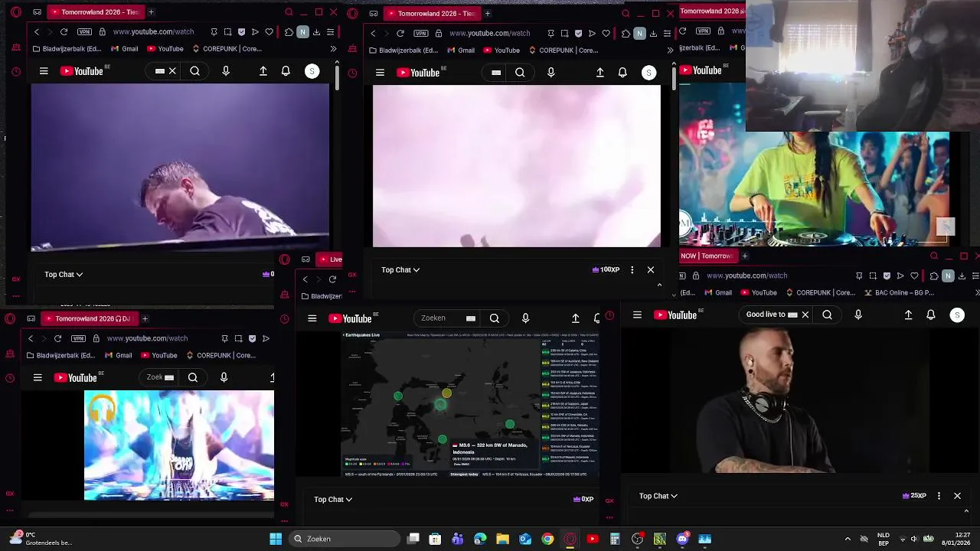The height and width of the screenshot is (551, 980).
Task: Open new tab beside 'NOW | Tomorro' tab
Action: pyautogui.click(x=745, y=256)
